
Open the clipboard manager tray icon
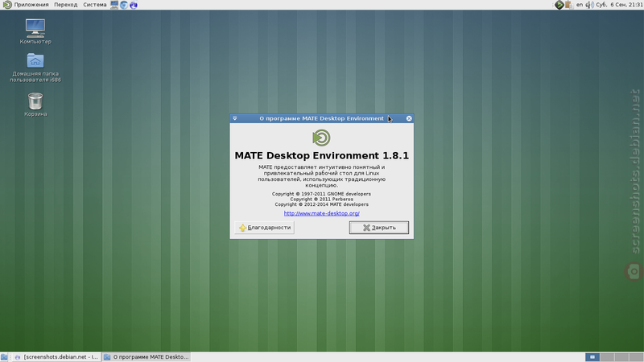coord(568,5)
